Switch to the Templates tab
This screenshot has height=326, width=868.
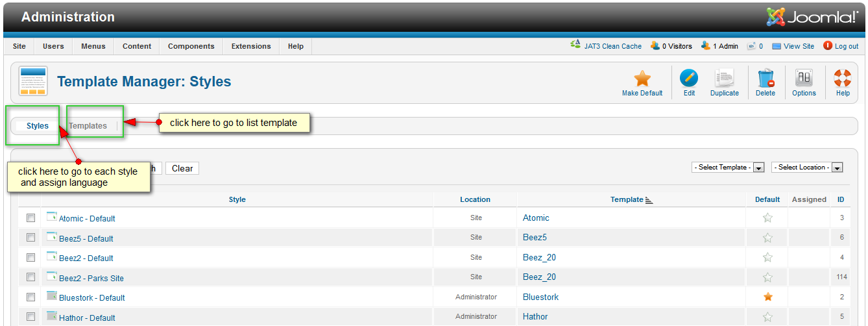pos(88,126)
